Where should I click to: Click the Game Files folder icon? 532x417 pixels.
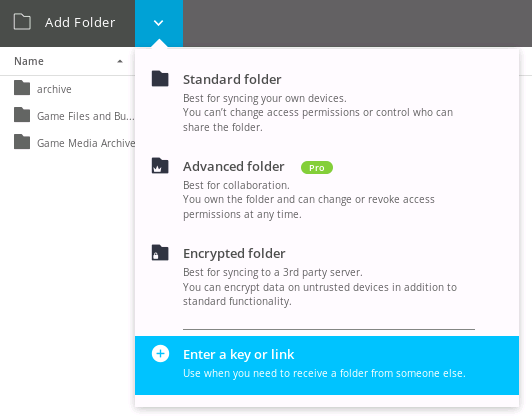[x=22, y=115]
